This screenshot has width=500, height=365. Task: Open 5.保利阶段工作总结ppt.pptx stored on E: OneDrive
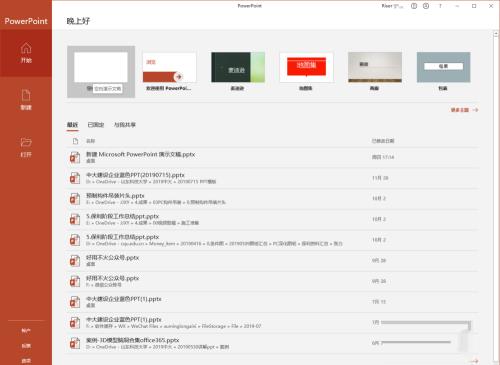click(273, 219)
